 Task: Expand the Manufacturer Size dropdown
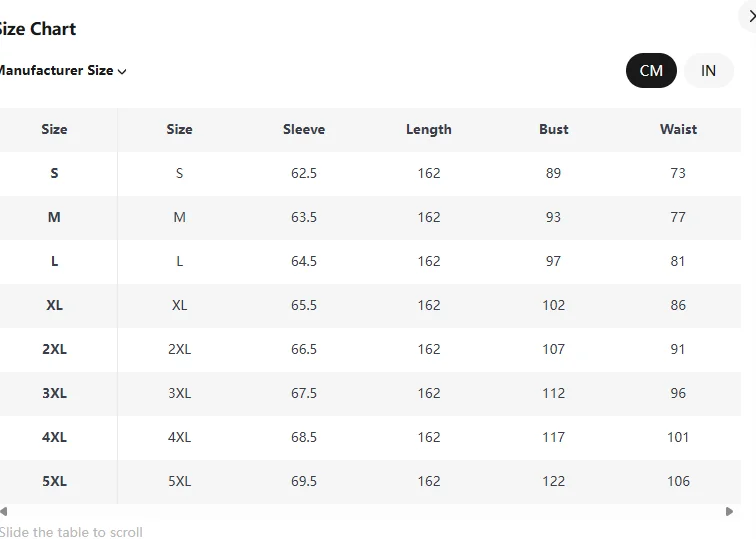62,70
